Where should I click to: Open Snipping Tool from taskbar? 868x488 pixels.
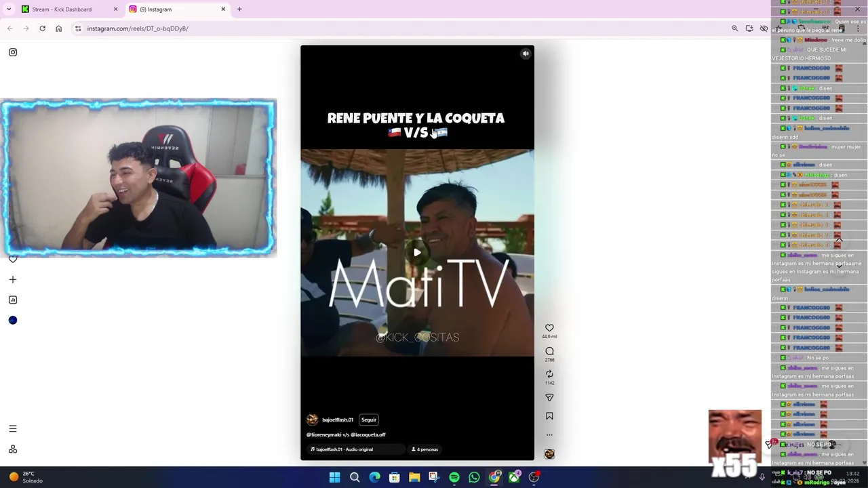434,477
